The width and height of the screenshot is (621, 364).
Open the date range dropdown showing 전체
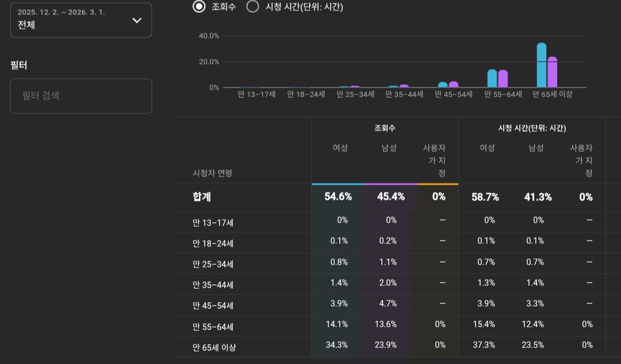click(x=80, y=20)
